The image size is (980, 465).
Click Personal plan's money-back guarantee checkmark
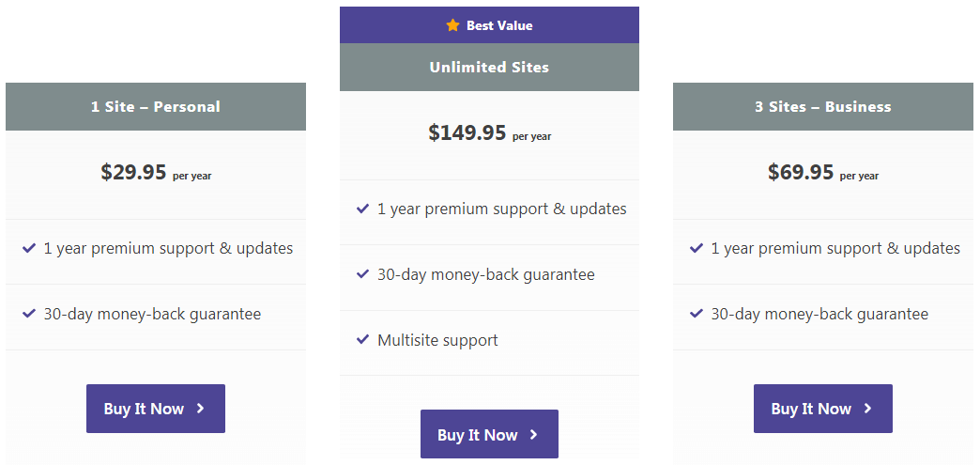pos(29,314)
